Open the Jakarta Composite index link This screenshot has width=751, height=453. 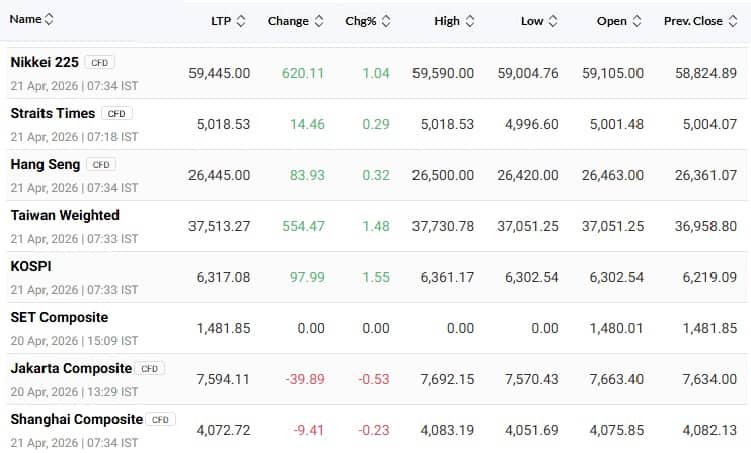click(x=71, y=368)
